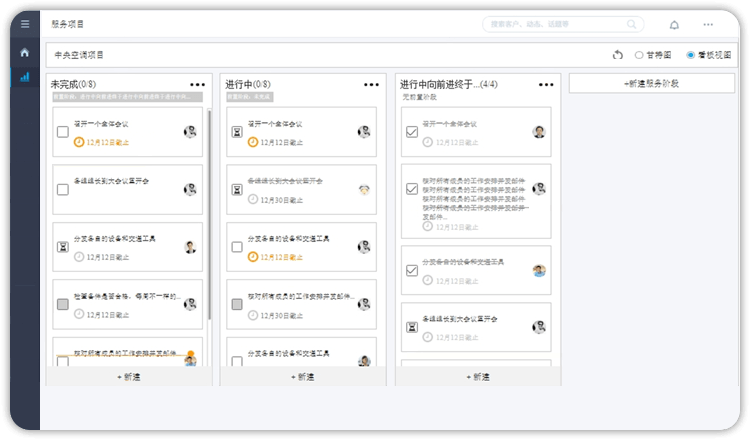The image size is (750, 440).
Task: Click the 中央空调项目 project name
Action: pyautogui.click(x=79, y=55)
